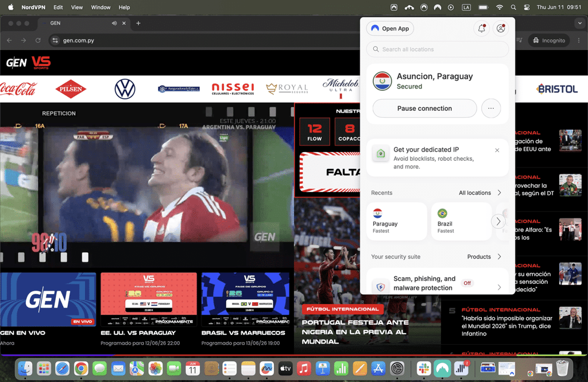Open Slack from the Dock
588x382 pixels.
point(424,369)
